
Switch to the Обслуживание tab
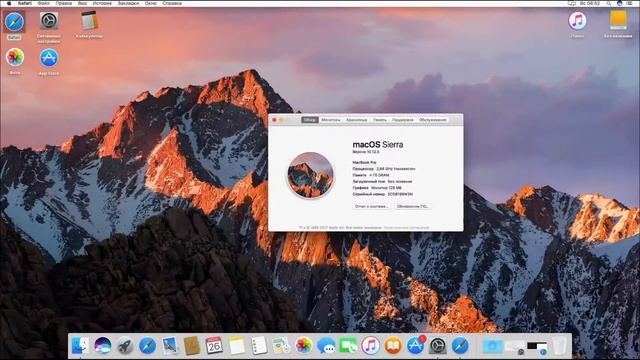pos(433,120)
